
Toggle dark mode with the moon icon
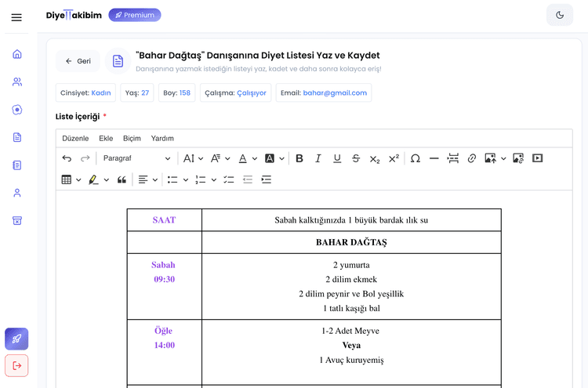[x=560, y=15]
